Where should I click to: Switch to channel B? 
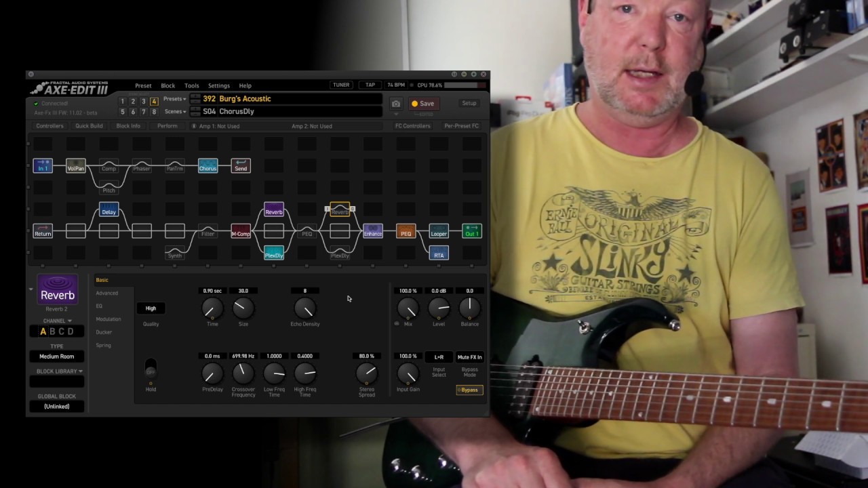[52, 331]
